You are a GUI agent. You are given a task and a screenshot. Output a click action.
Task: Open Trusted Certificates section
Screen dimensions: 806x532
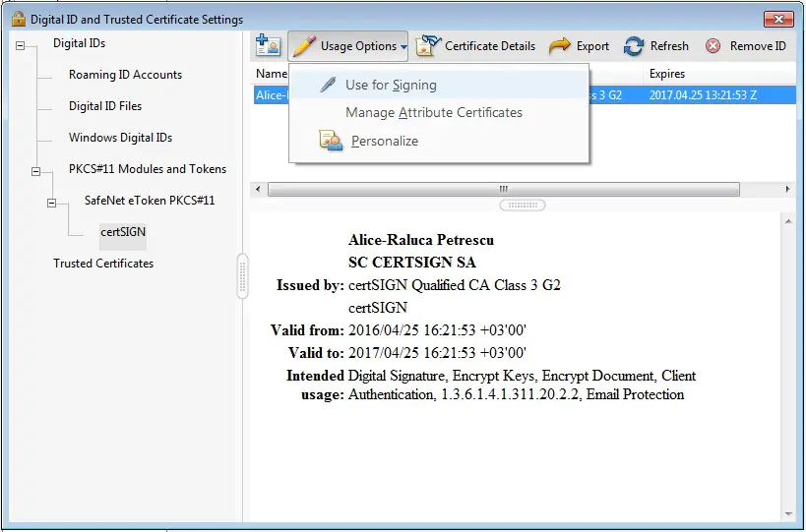point(103,264)
